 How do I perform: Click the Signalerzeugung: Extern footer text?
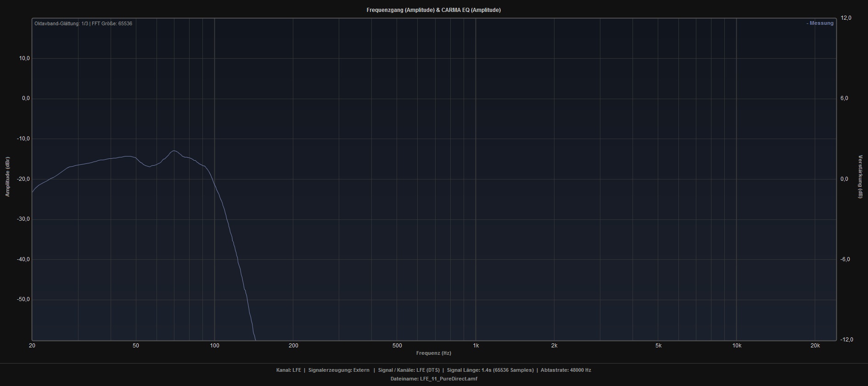click(339, 370)
